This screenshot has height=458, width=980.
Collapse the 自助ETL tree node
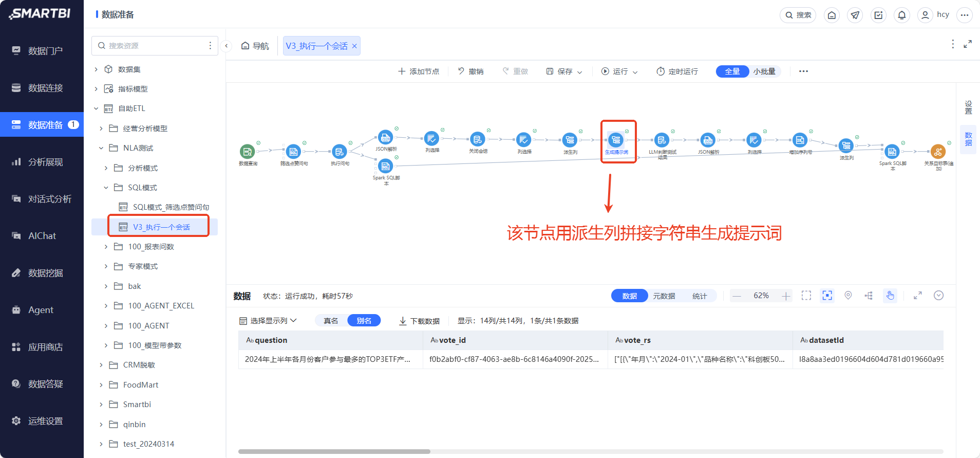tap(96, 108)
